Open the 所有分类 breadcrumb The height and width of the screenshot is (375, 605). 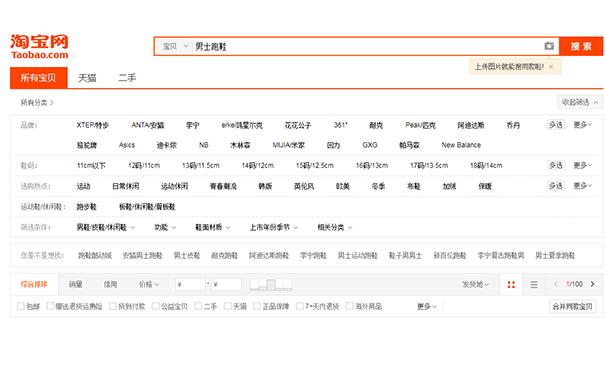37,102
